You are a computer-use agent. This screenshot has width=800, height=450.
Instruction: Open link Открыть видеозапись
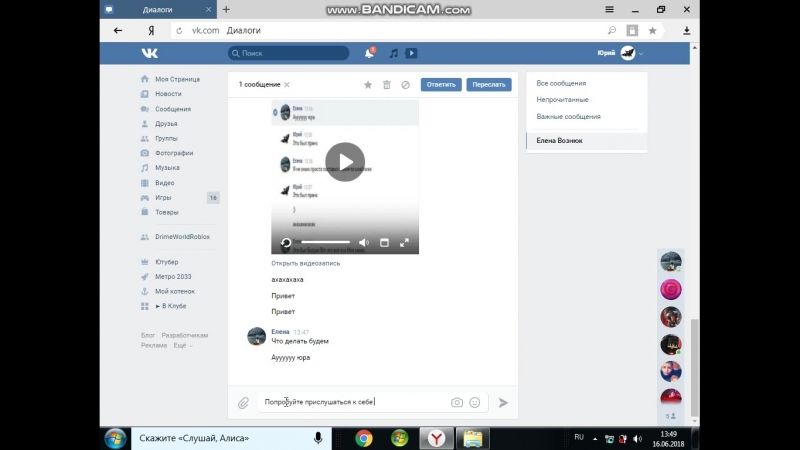click(x=305, y=263)
